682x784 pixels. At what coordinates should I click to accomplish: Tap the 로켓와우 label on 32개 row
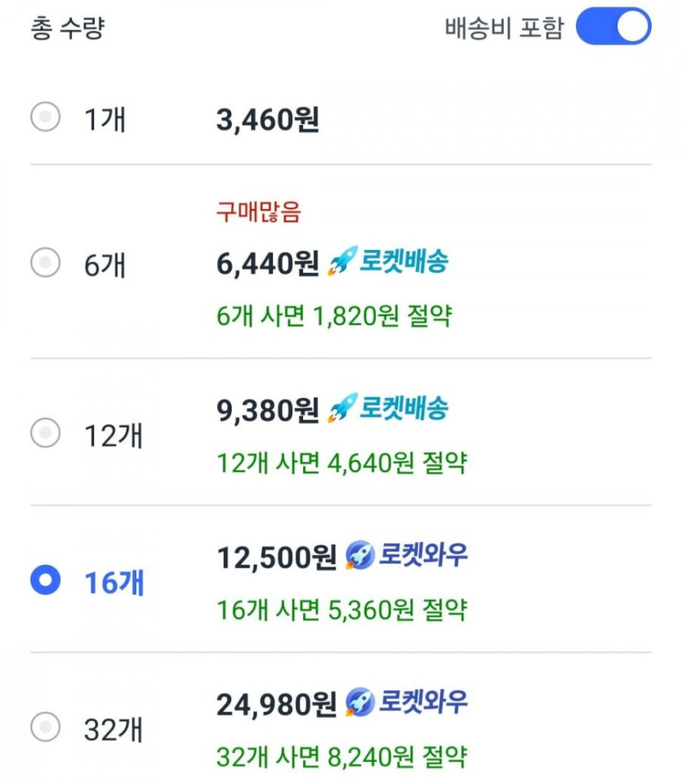[x=423, y=702]
